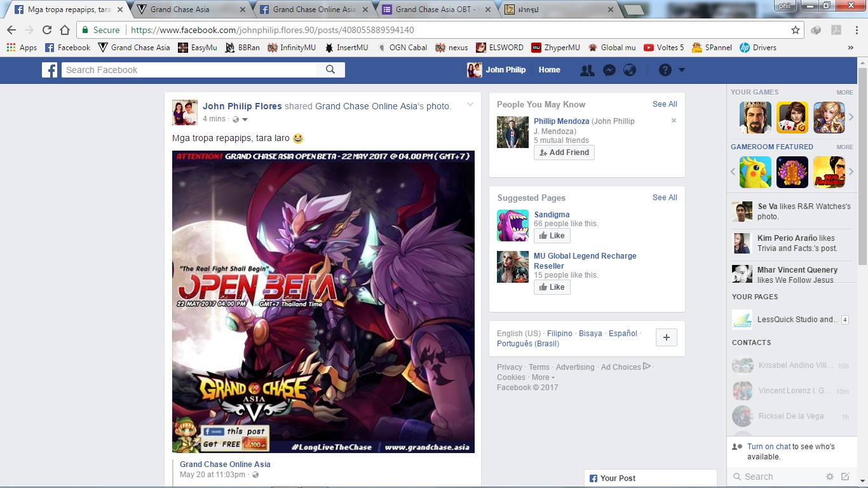Click See All in People You May Know
The image size is (868, 488).
point(665,104)
